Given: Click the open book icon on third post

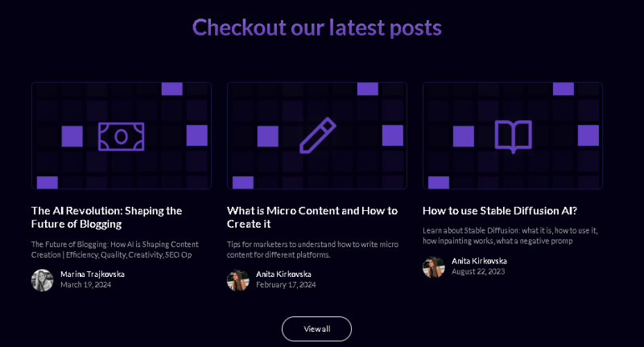Looking at the screenshot, I should [x=512, y=136].
